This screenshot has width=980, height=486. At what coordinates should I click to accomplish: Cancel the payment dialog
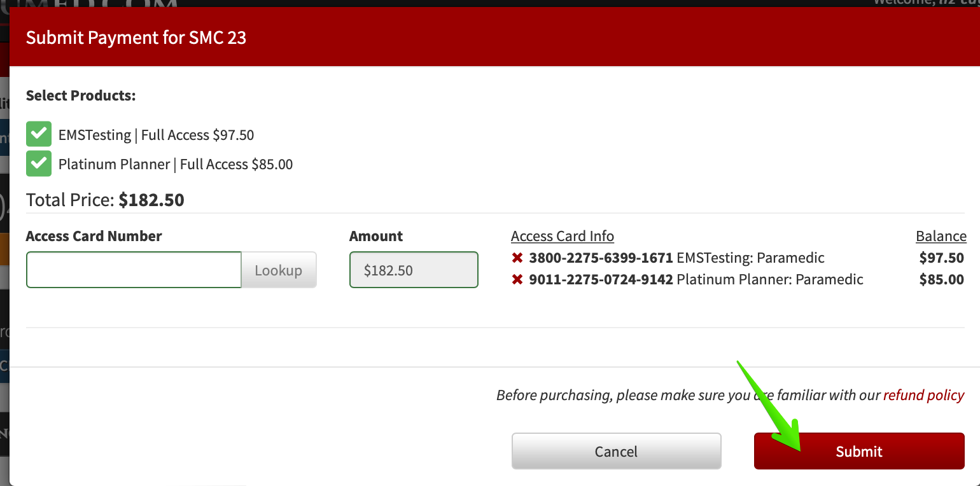(x=615, y=451)
